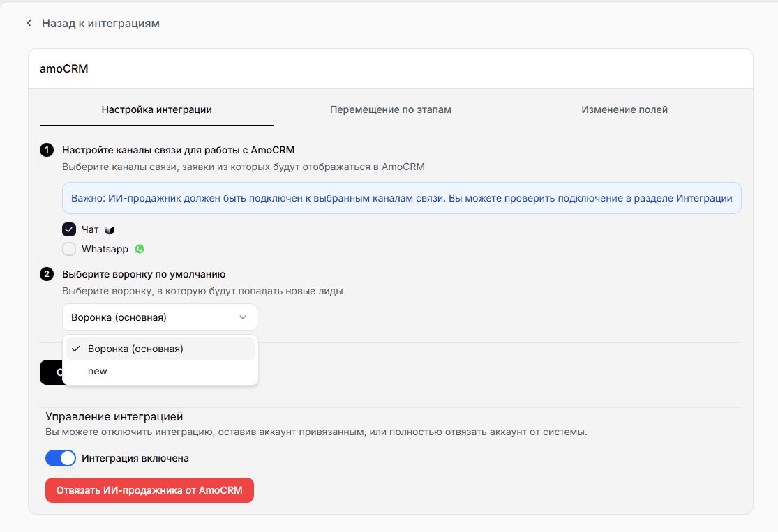Click the chevron arrow in the funnel dropdown
This screenshot has height=532, width=778.
click(243, 317)
